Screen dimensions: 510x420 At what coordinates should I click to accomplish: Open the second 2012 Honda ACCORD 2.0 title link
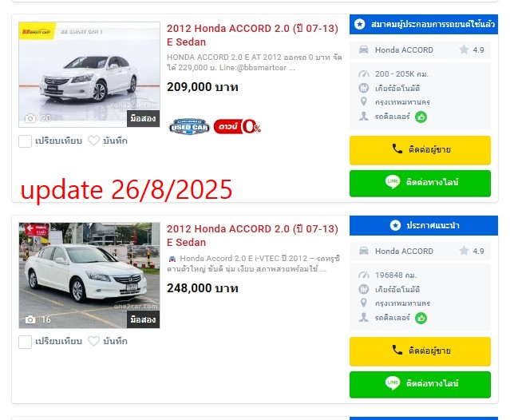click(252, 236)
